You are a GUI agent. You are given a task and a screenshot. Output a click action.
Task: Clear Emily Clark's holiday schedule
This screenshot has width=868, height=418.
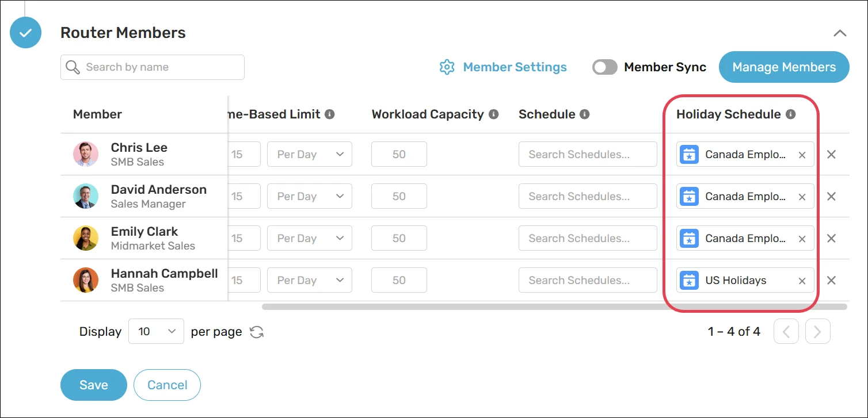(802, 239)
